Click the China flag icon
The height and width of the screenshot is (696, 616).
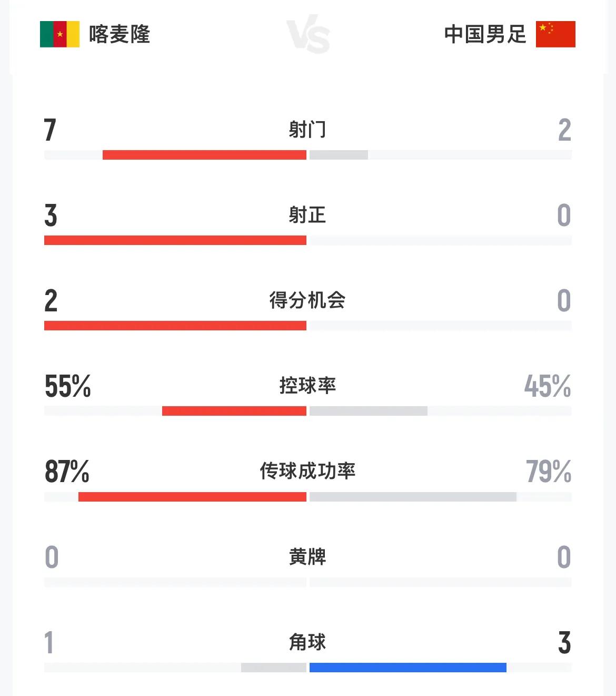555,34
